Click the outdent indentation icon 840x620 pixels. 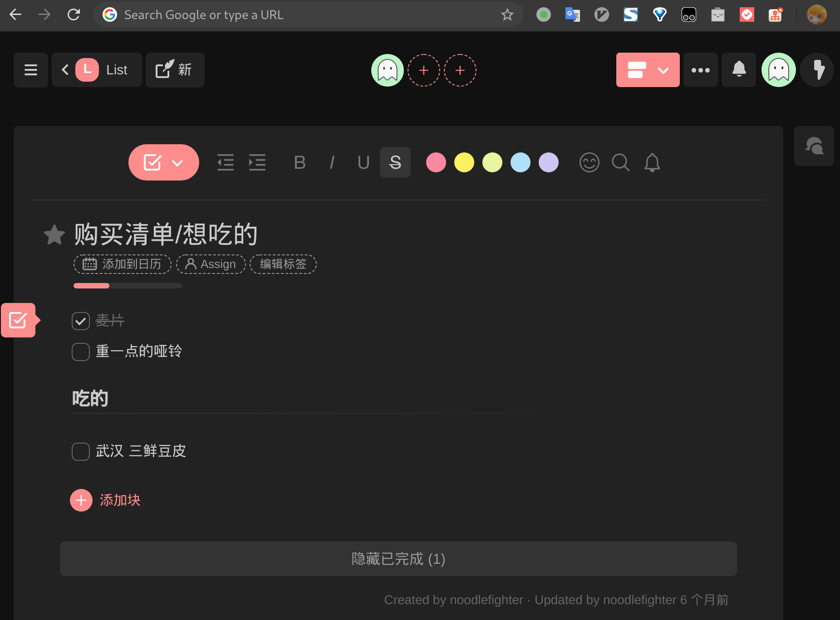[225, 162]
